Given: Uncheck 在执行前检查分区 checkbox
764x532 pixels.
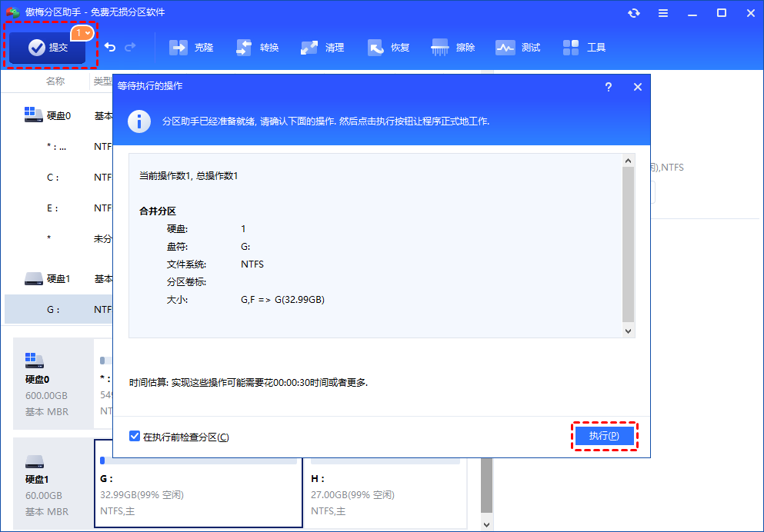Looking at the screenshot, I should click(x=135, y=437).
